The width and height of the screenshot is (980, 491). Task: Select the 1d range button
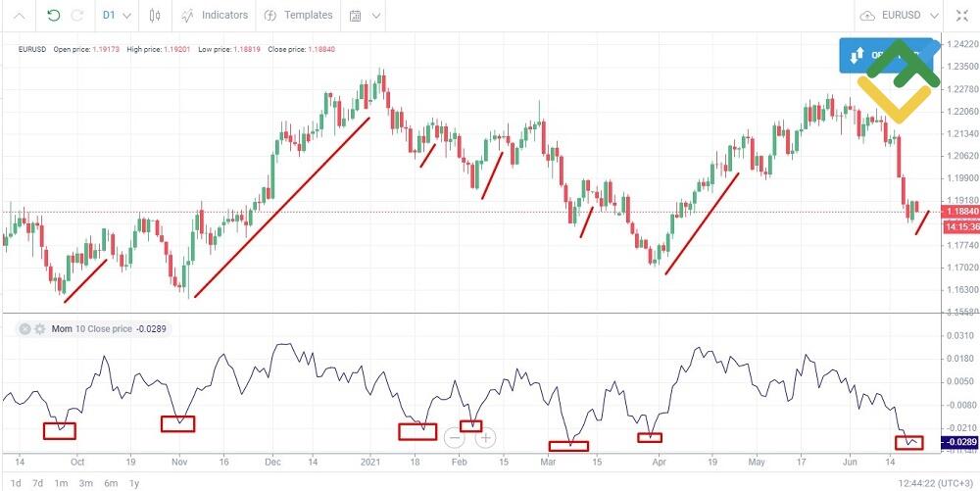16,482
